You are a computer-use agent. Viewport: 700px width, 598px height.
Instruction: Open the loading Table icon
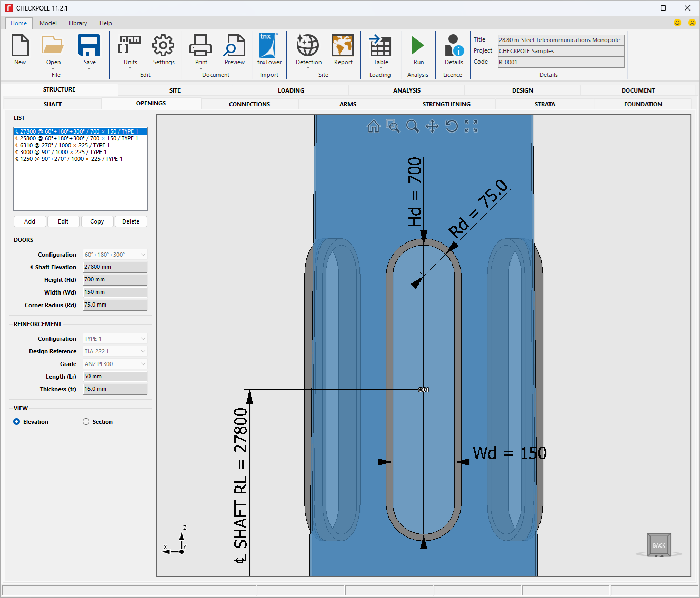point(380,45)
